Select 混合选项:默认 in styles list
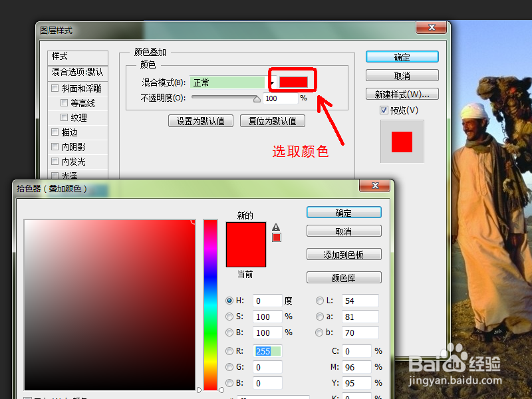532x399 pixels. [x=78, y=72]
